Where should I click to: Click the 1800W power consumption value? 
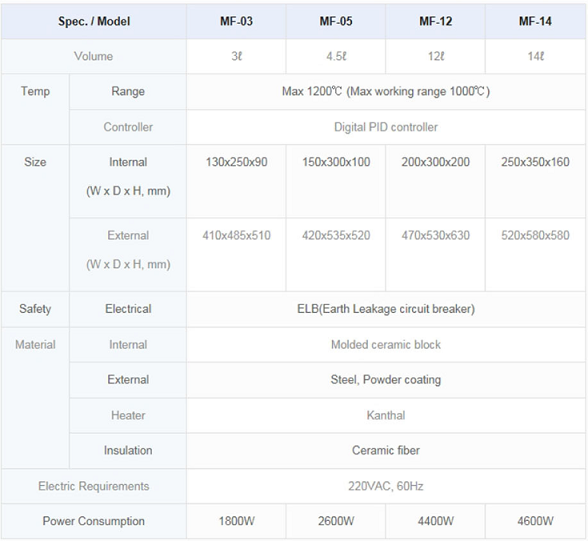click(236, 521)
